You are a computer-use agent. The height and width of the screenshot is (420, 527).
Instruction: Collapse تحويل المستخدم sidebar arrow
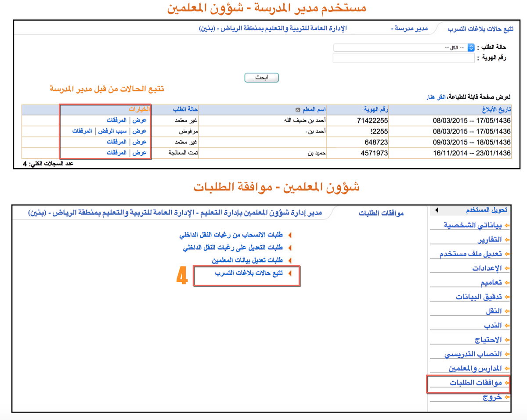click(437, 211)
